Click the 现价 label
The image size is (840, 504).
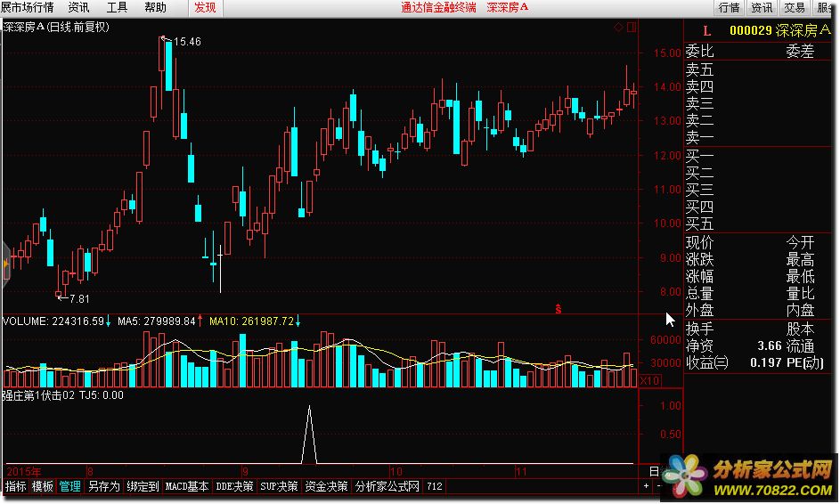pos(699,242)
